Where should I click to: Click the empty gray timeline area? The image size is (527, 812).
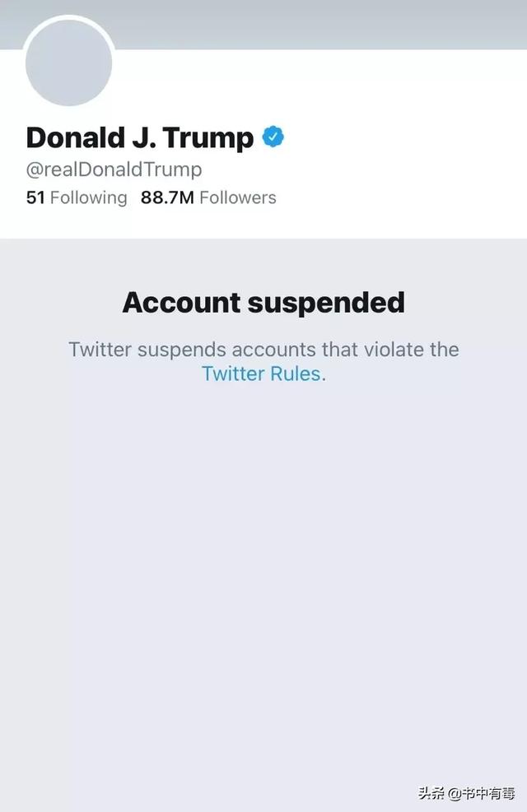point(263,569)
